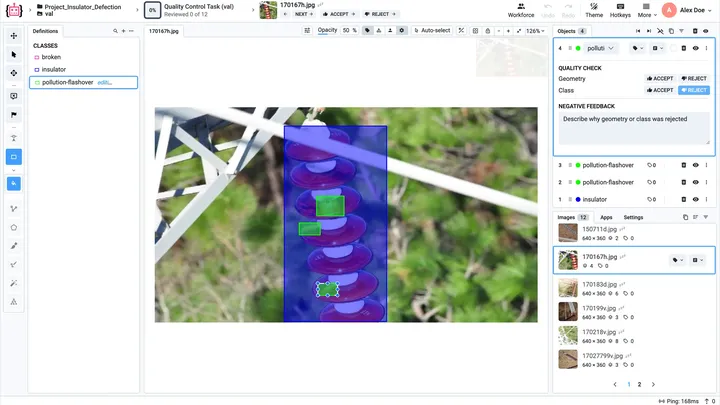Image resolution: width=720 pixels, height=405 pixels.
Task: Click the copy objects icon in Objects header
Action: [671, 31]
